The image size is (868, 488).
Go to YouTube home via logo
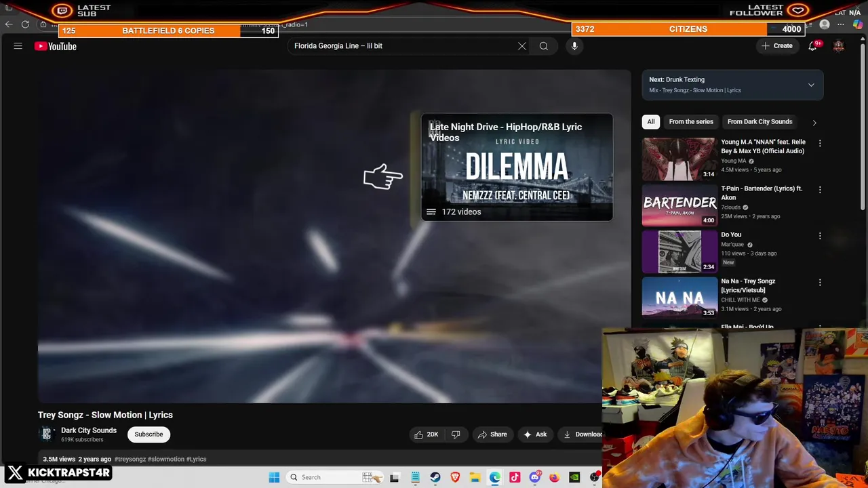[x=56, y=46]
